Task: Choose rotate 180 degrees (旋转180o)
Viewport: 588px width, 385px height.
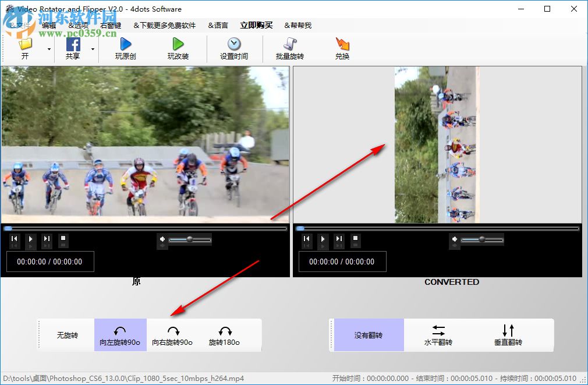Action: 224,335
